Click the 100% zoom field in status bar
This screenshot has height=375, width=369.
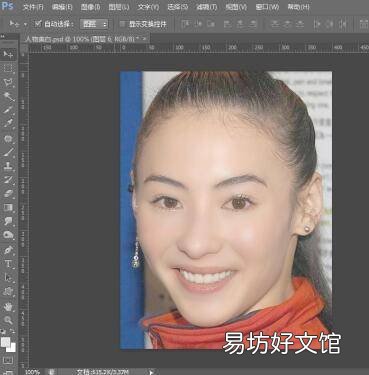33,372
